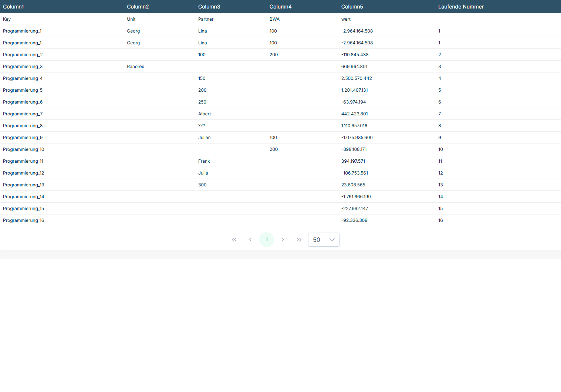
Task: Click the value -106.753.561
Action: (355, 173)
